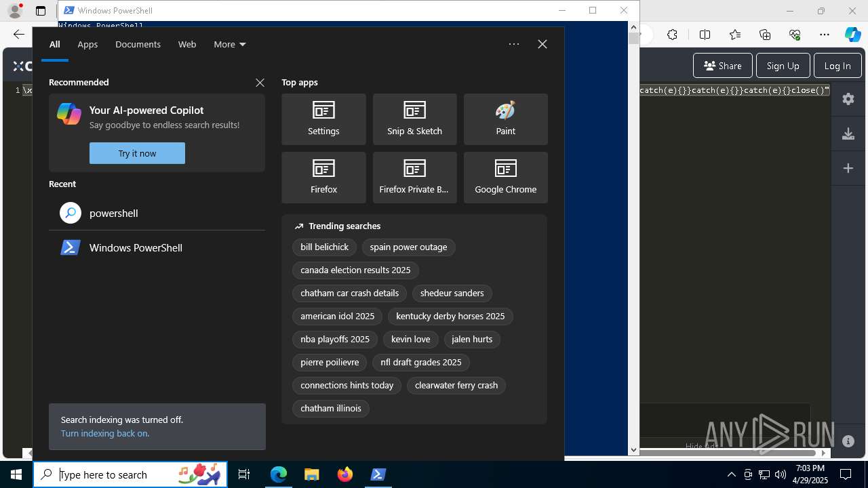The image size is (868, 488).
Task: Open Edge Copilot sidebar icon
Action: pos(853,35)
